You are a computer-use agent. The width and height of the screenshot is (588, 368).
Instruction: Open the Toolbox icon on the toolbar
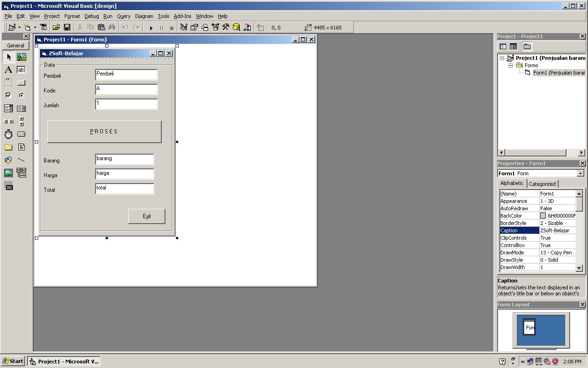pyautogui.click(x=225, y=27)
